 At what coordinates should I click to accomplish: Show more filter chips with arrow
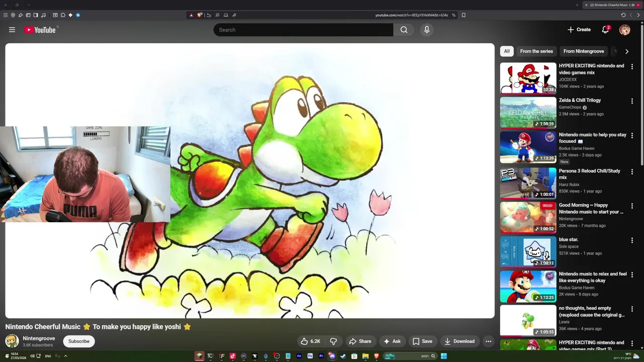(627, 51)
